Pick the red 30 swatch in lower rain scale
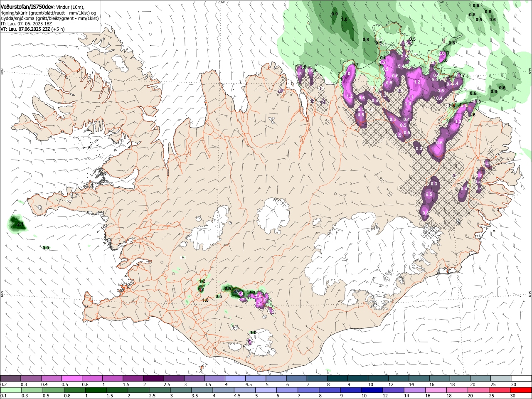Viewport: 532px width, 399px height. click(521, 390)
